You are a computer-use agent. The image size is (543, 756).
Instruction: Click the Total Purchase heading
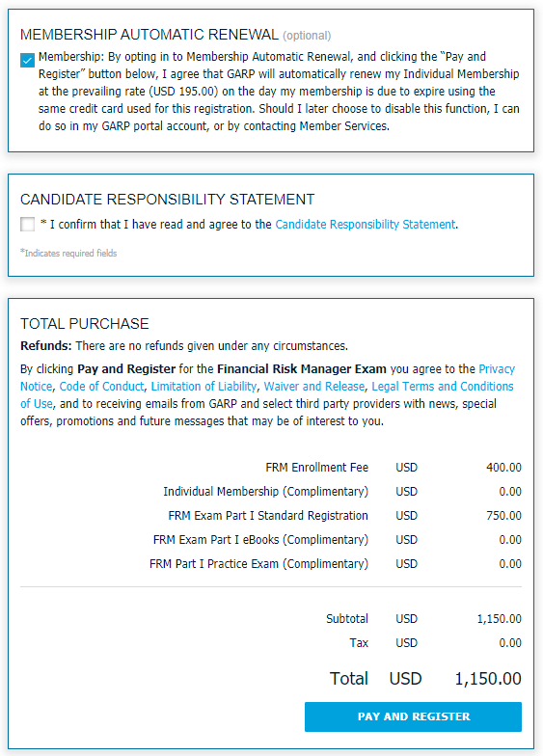[x=85, y=324]
